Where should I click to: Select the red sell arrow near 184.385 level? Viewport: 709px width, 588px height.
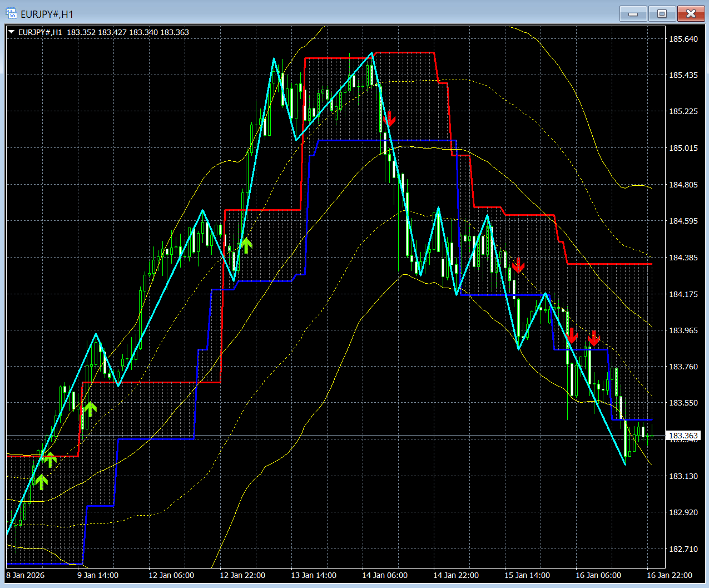[518, 265]
